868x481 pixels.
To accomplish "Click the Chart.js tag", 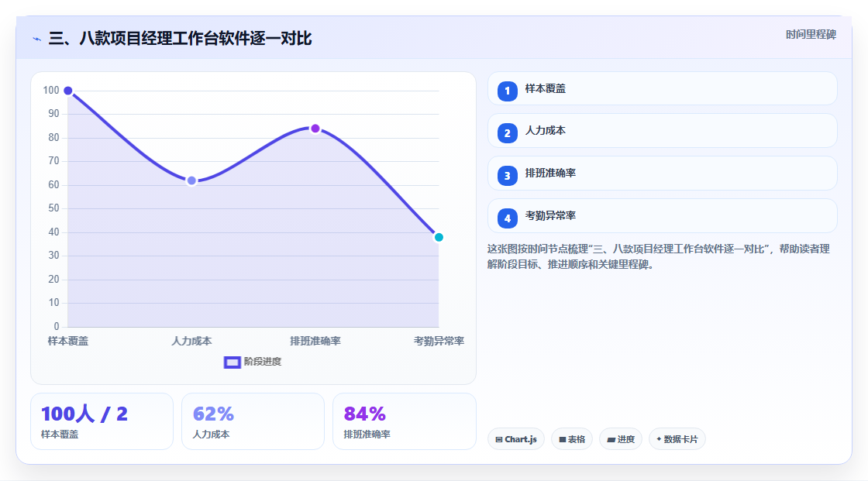I will [516, 439].
